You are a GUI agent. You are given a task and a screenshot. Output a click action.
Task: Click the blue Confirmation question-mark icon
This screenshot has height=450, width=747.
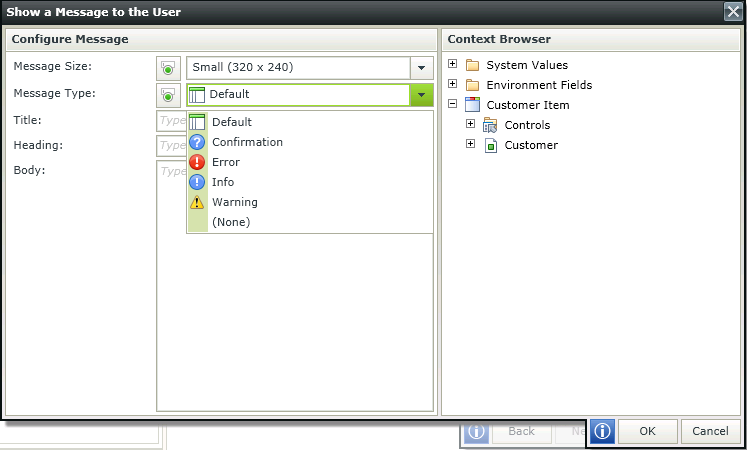[x=197, y=142]
